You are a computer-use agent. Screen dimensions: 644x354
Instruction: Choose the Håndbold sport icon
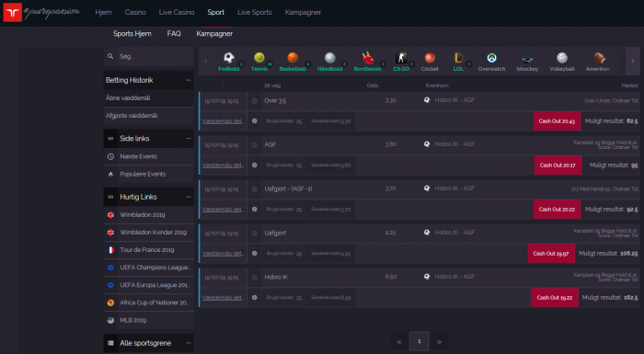(329, 58)
